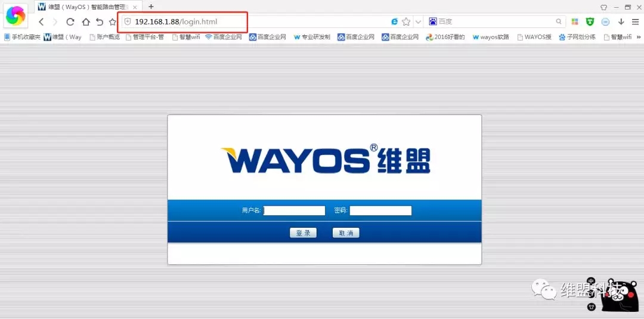This screenshot has height=319, width=644.
Task: Open the 子网划分终 bookmark
Action: pos(577,37)
